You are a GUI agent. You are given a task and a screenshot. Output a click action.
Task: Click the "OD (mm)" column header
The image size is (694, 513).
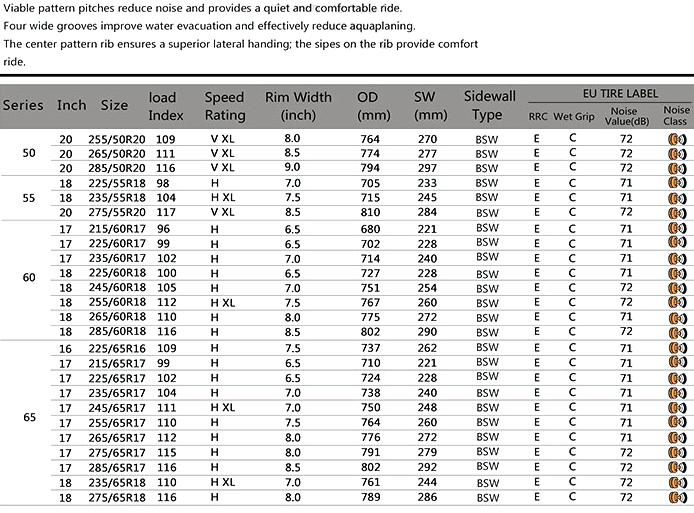click(374, 106)
